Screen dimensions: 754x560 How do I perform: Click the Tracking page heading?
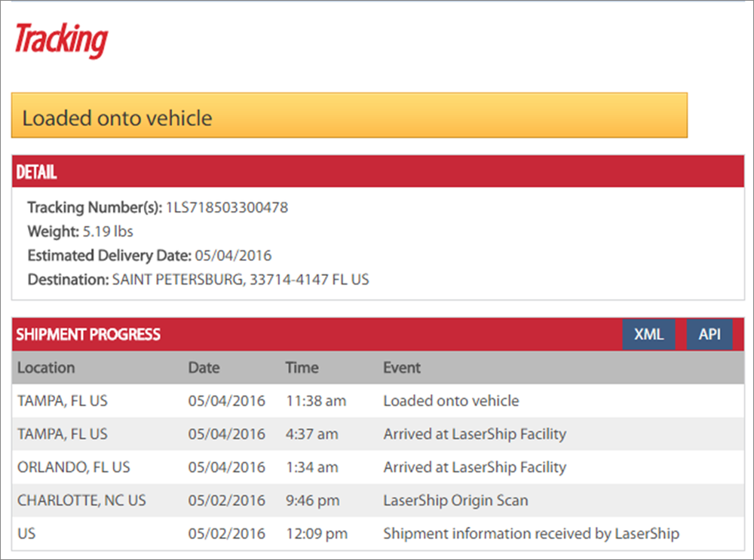[61, 41]
